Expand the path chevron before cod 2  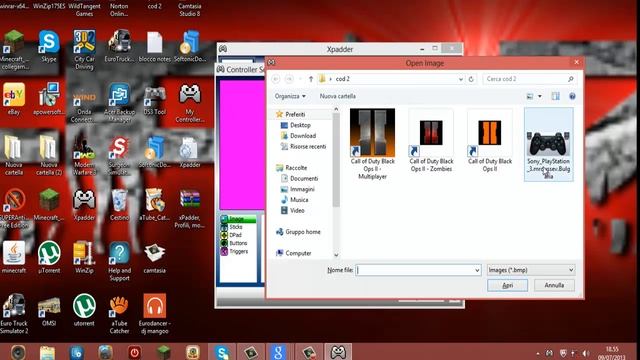coord(330,79)
